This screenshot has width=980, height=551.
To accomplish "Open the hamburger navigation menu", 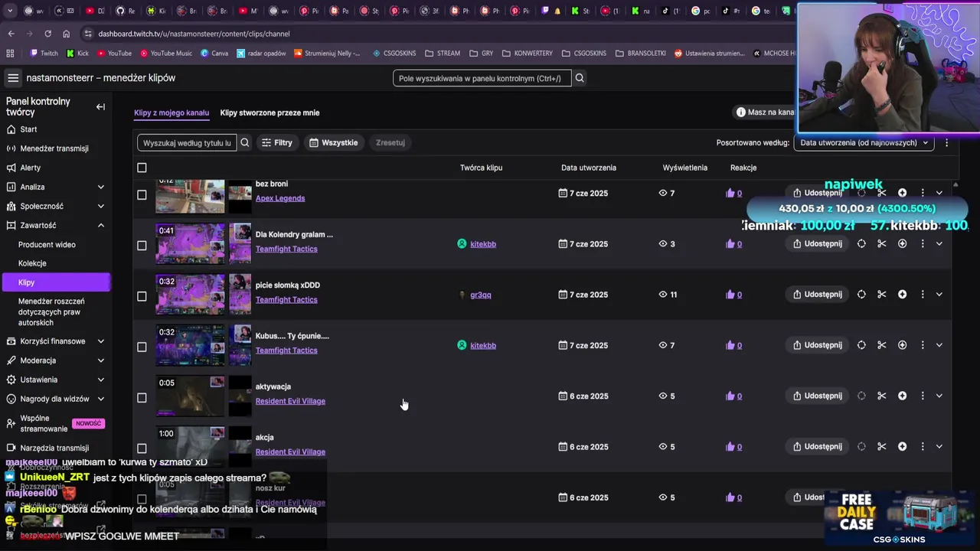I will coord(13,78).
